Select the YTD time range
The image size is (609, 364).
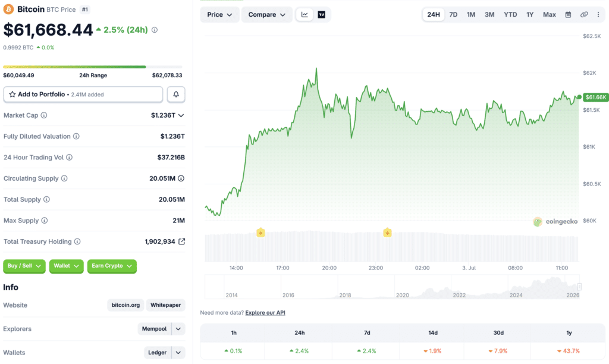tap(510, 15)
